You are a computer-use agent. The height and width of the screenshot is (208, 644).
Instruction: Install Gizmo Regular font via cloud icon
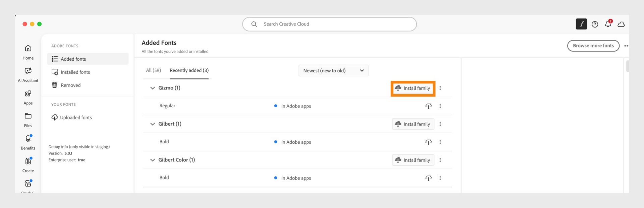428,106
